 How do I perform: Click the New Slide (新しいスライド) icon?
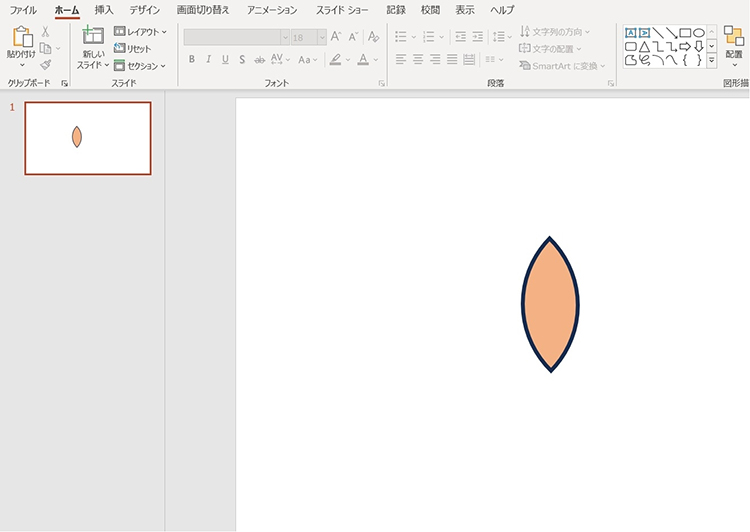[93, 38]
